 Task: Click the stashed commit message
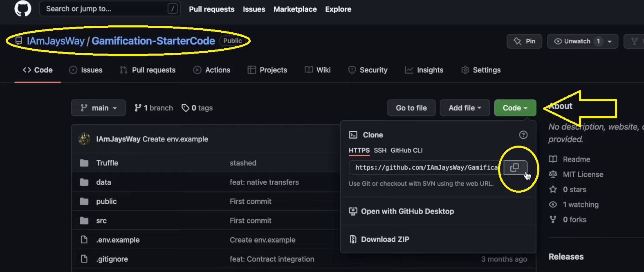click(x=243, y=163)
